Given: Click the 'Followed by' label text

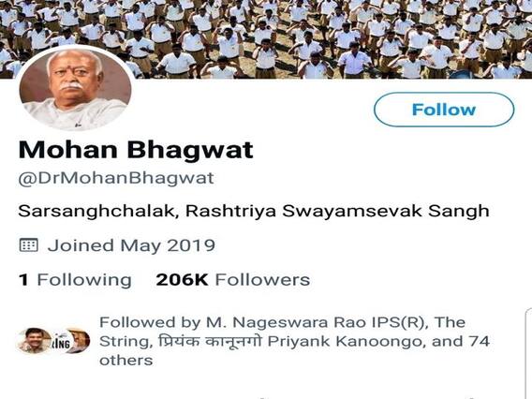Looking at the screenshot, I should point(150,322).
